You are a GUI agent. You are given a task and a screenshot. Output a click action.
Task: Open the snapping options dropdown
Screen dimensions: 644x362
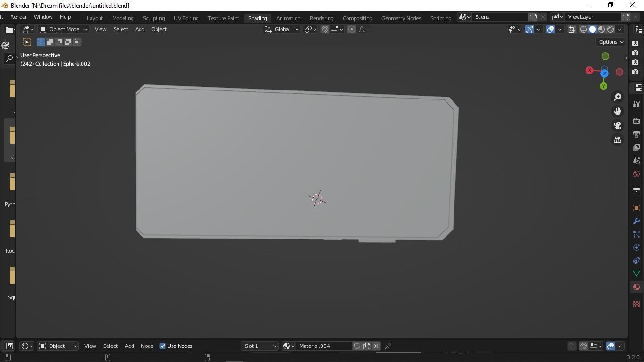337,29
